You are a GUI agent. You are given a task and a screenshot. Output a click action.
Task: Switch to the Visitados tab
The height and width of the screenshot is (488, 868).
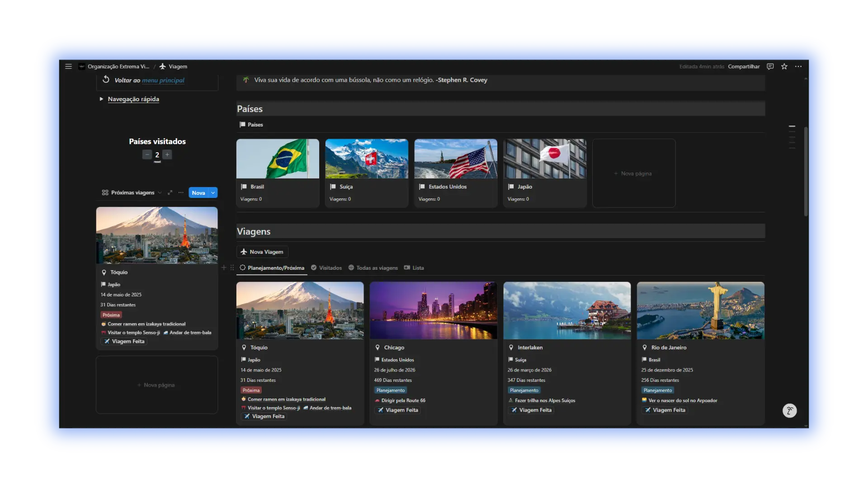pyautogui.click(x=326, y=268)
